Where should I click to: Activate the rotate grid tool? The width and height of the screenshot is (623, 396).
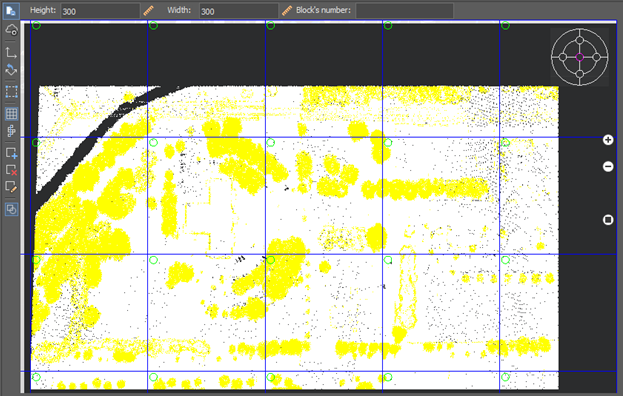tap(11, 70)
